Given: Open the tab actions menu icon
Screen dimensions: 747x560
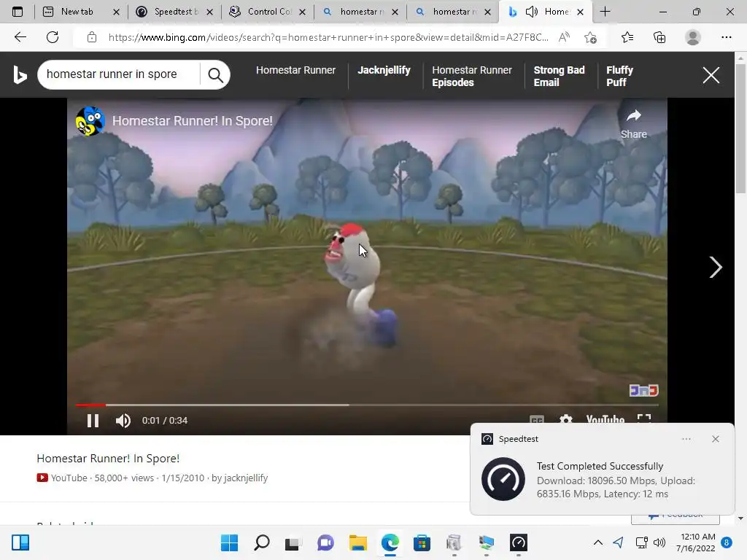Looking at the screenshot, I should pyautogui.click(x=18, y=12).
